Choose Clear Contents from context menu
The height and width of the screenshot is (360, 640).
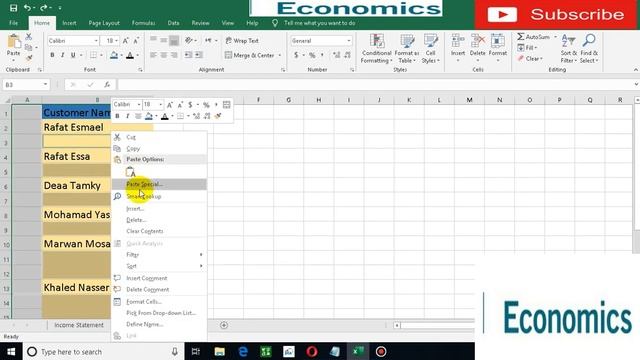159,231
